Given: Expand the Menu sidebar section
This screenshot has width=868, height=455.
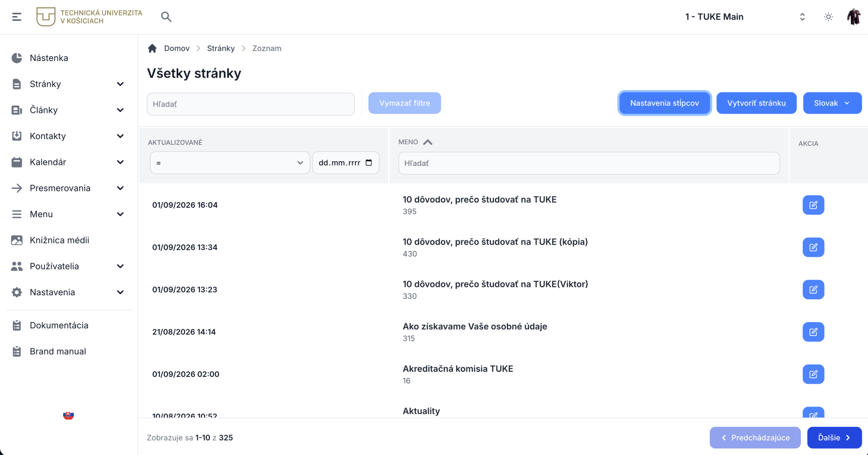Looking at the screenshot, I should tap(69, 214).
